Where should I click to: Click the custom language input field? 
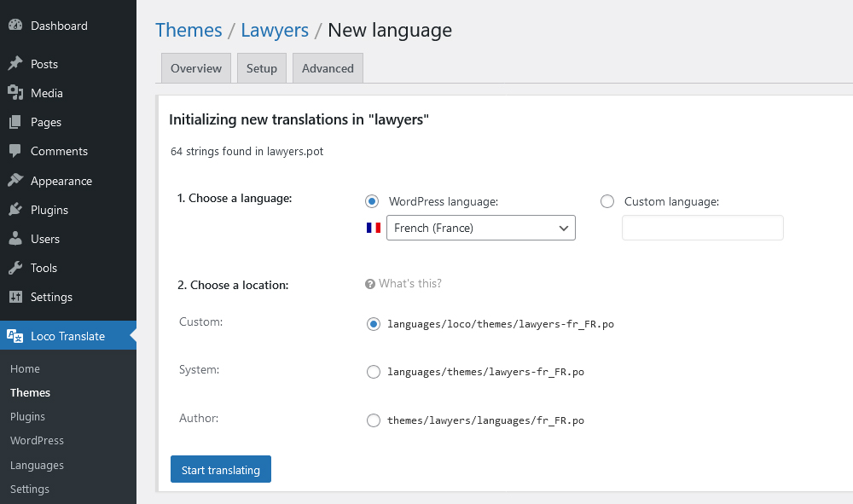(702, 228)
